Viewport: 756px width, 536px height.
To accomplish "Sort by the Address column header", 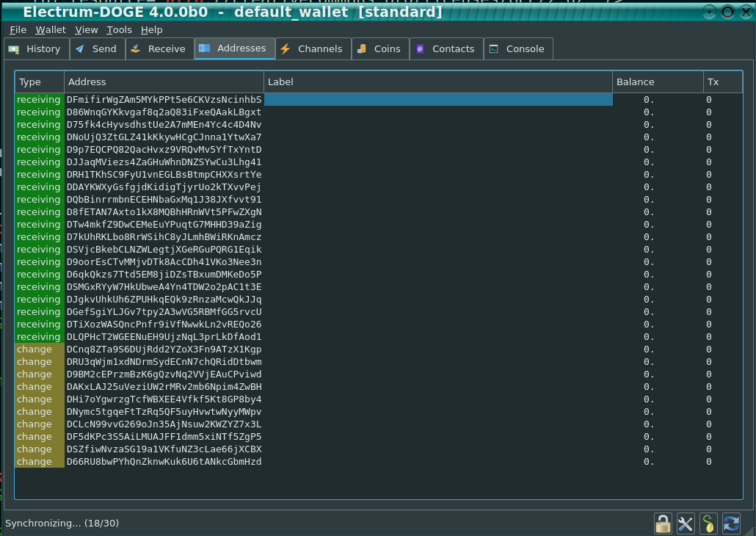I will click(164, 82).
